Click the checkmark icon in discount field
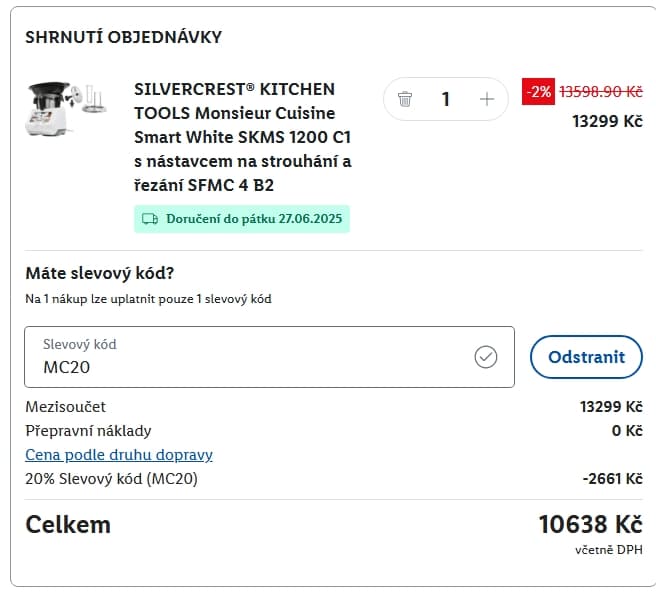The height and width of the screenshot is (613, 656). 486,357
